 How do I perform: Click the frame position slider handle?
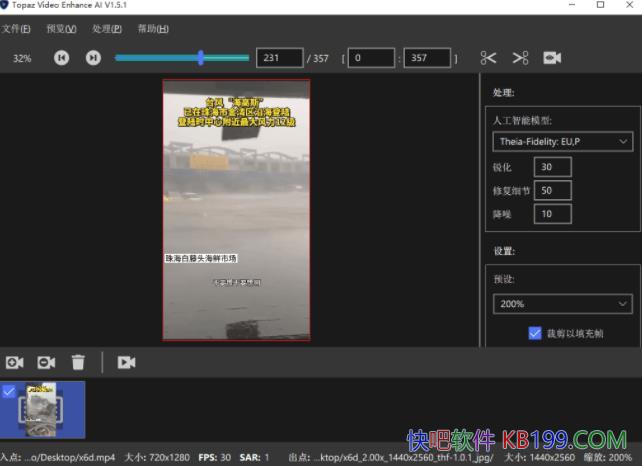coord(201,58)
